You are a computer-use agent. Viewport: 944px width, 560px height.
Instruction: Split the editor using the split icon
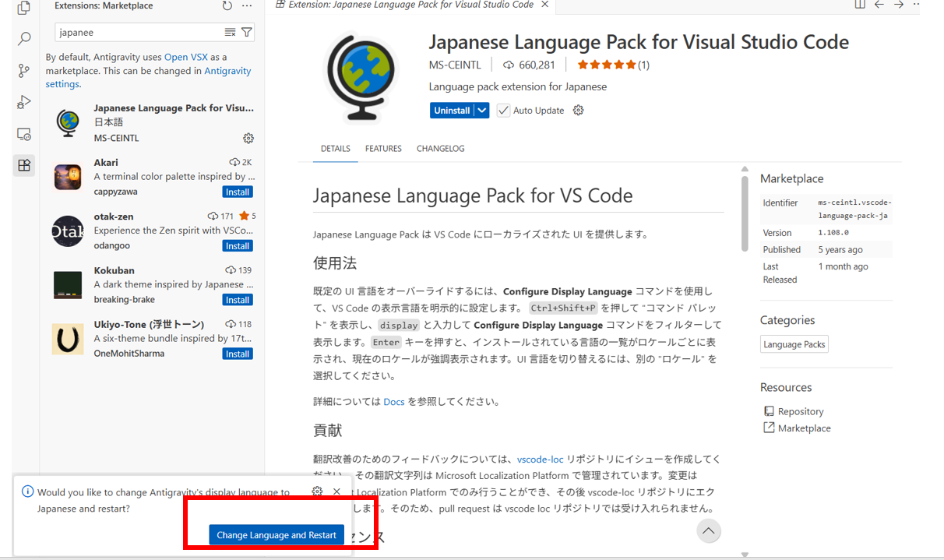coord(860,5)
